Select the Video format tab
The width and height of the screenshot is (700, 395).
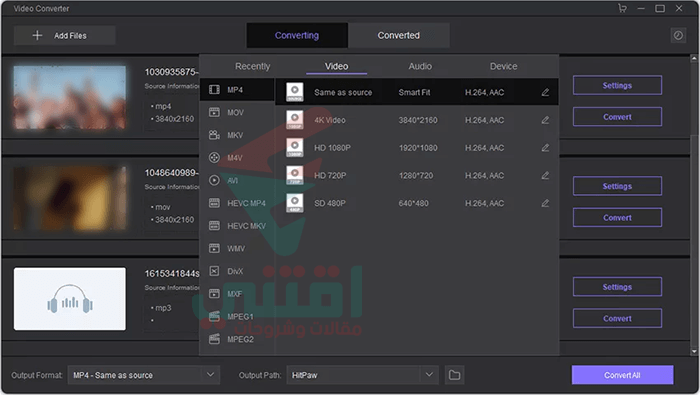336,66
